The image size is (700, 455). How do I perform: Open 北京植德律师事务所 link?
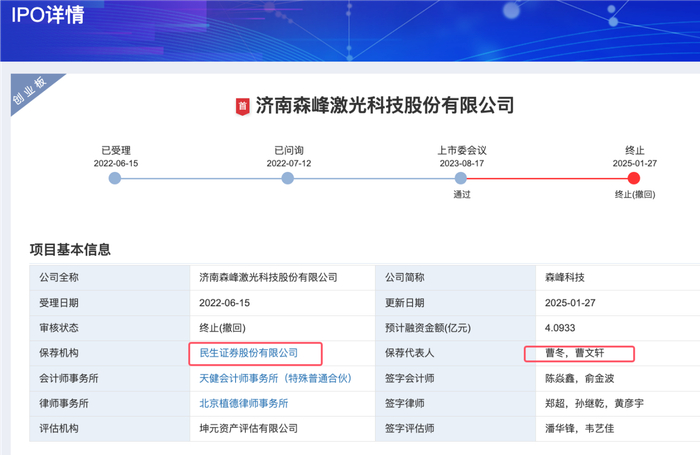coord(244,404)
